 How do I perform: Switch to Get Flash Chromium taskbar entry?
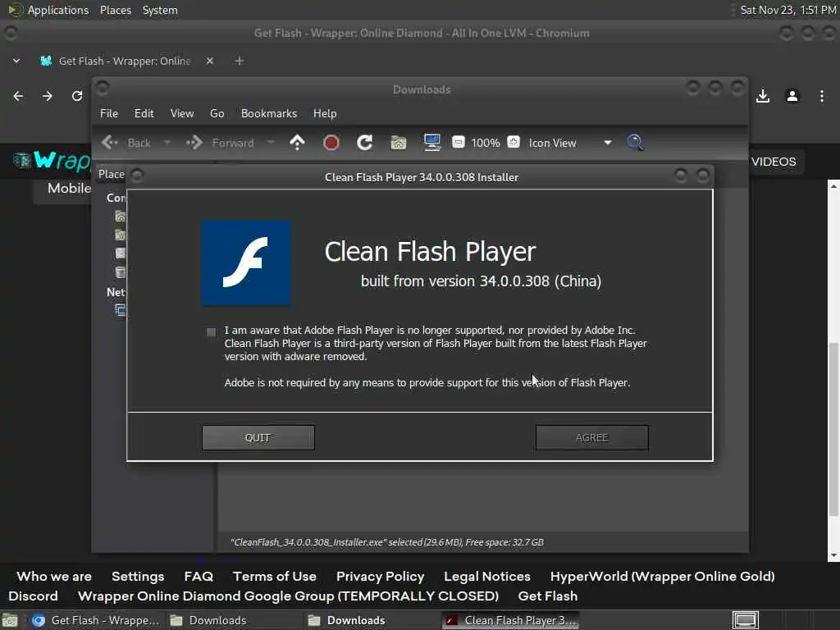(95, 620)
